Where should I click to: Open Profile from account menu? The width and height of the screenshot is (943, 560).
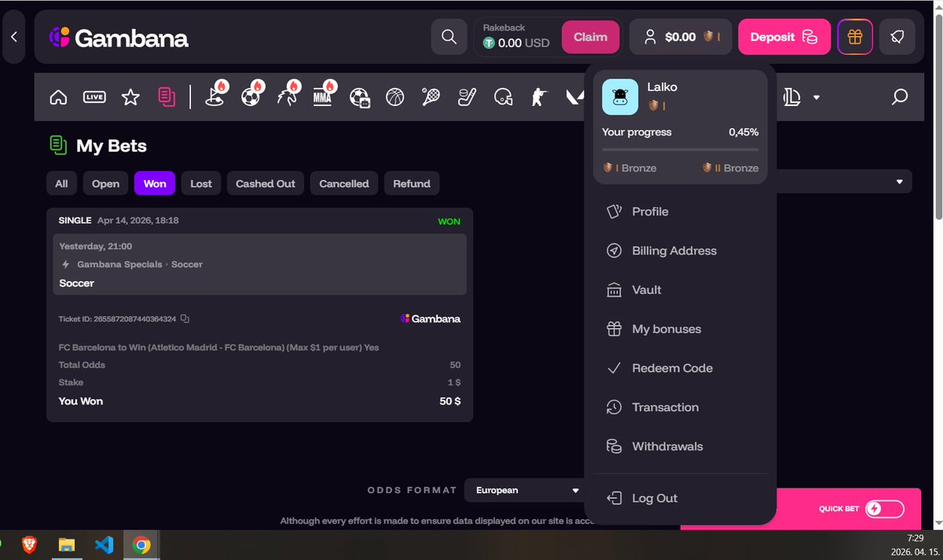coord(681,211)
